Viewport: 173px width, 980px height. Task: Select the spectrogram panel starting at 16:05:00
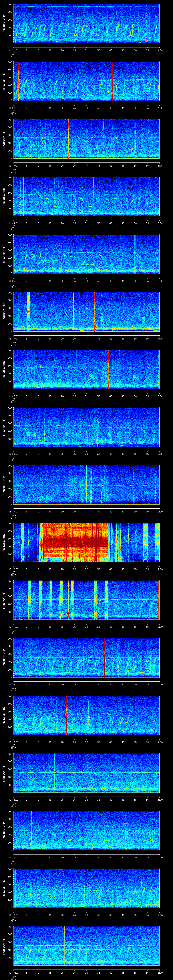(87, 254)
